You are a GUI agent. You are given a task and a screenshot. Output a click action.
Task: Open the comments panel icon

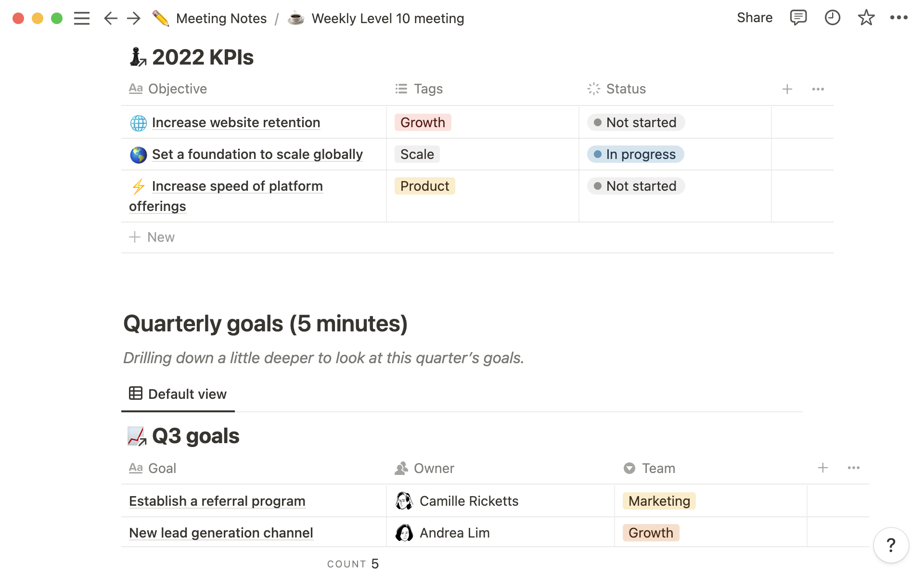(796, 18)
